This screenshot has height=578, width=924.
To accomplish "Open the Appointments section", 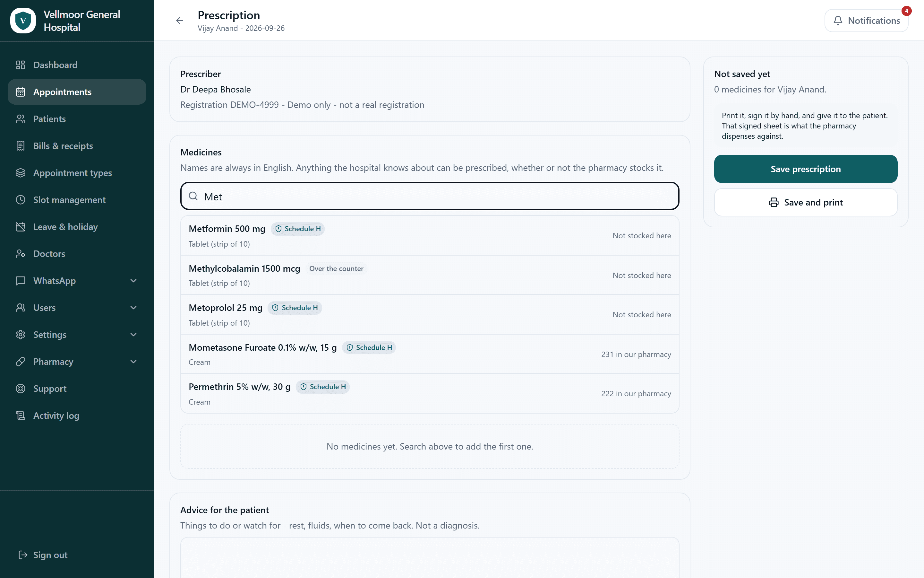I will [77, 92].
